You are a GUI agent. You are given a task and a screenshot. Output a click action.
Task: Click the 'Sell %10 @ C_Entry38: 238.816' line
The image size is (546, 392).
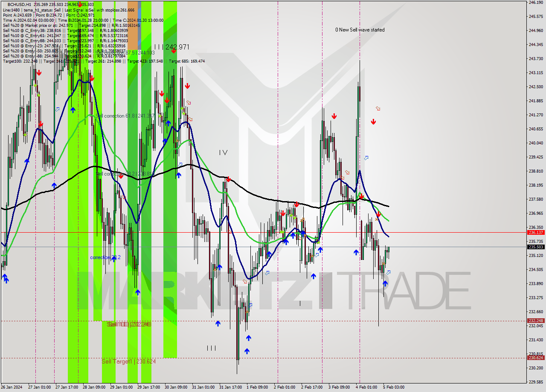65,30
